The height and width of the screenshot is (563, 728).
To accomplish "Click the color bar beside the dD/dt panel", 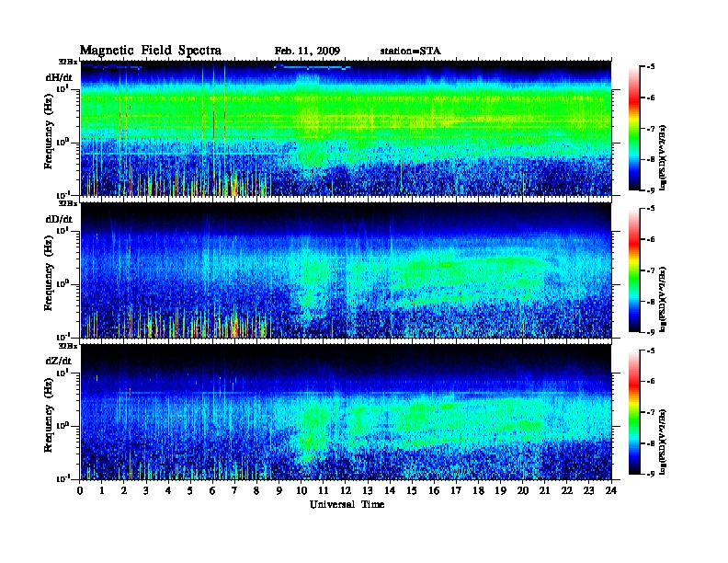I will [x=634, y=270].
